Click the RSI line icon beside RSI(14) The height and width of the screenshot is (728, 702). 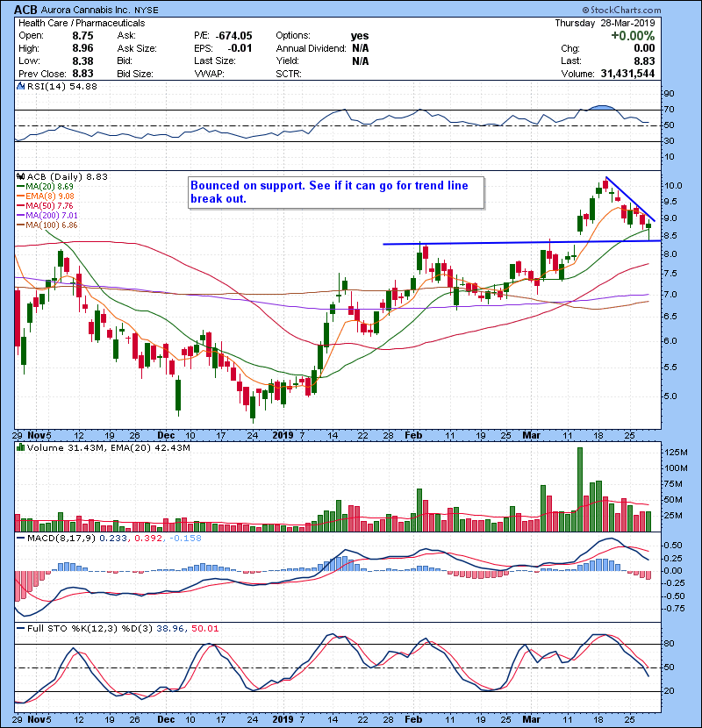click(20, 86)
